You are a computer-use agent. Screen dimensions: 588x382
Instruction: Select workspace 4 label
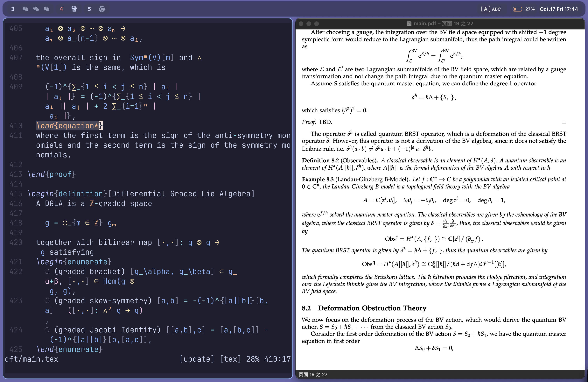[x=61, y=9]
